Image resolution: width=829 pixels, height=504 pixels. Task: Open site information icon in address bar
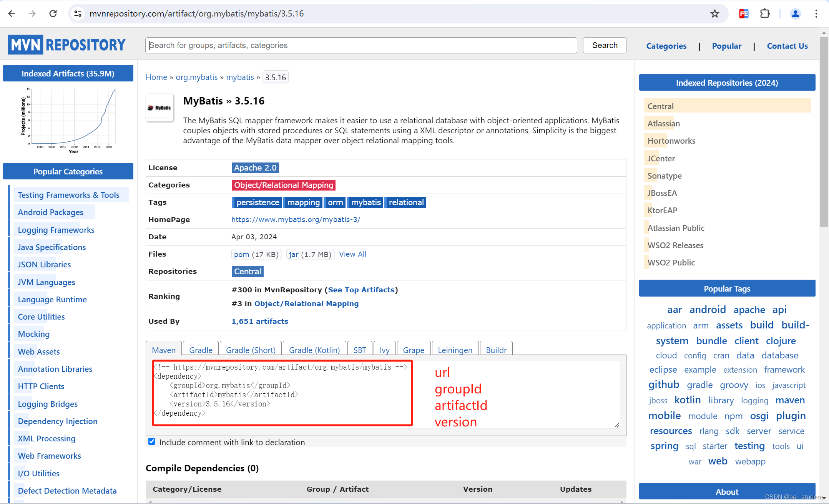point(78,14)
